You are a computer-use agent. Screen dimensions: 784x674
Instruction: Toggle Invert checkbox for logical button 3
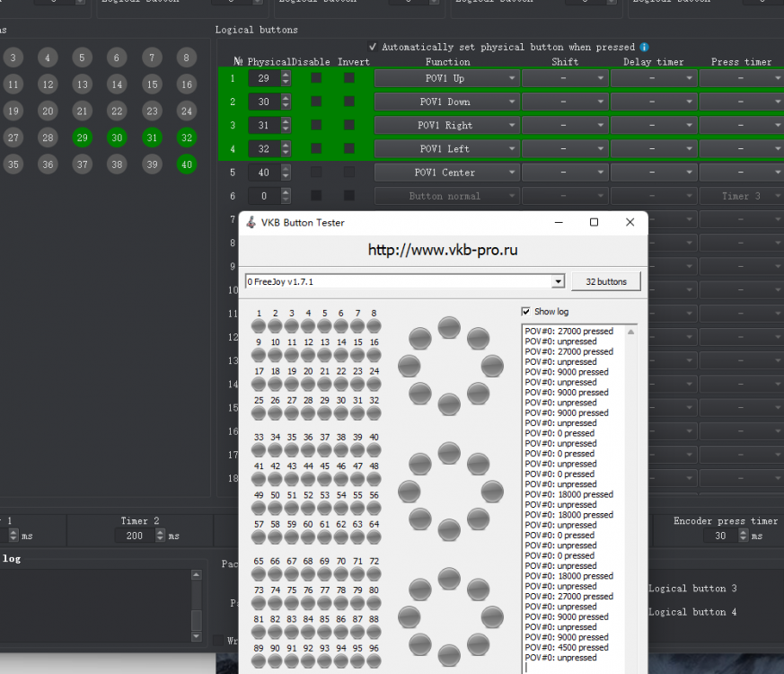pos(348,125)
